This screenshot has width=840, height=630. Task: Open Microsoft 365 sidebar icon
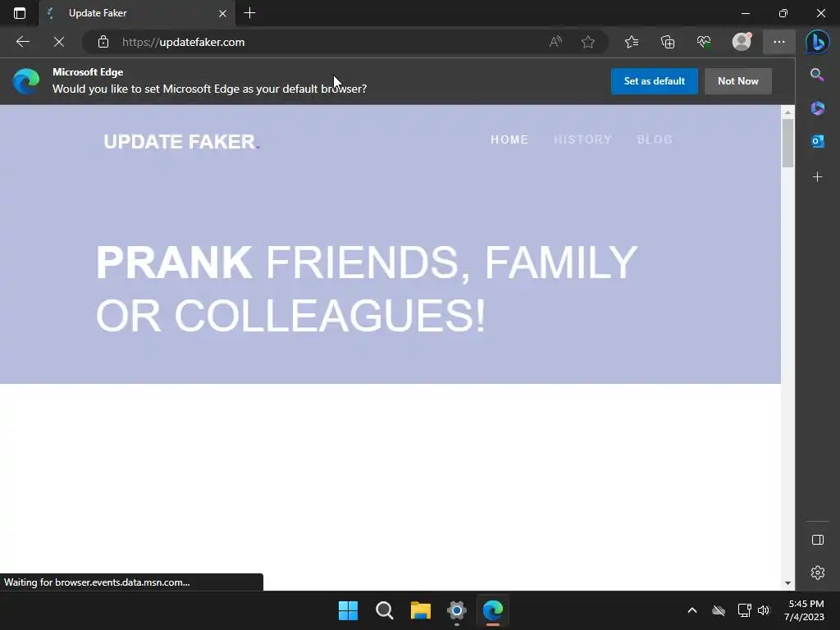pos(818,107)
